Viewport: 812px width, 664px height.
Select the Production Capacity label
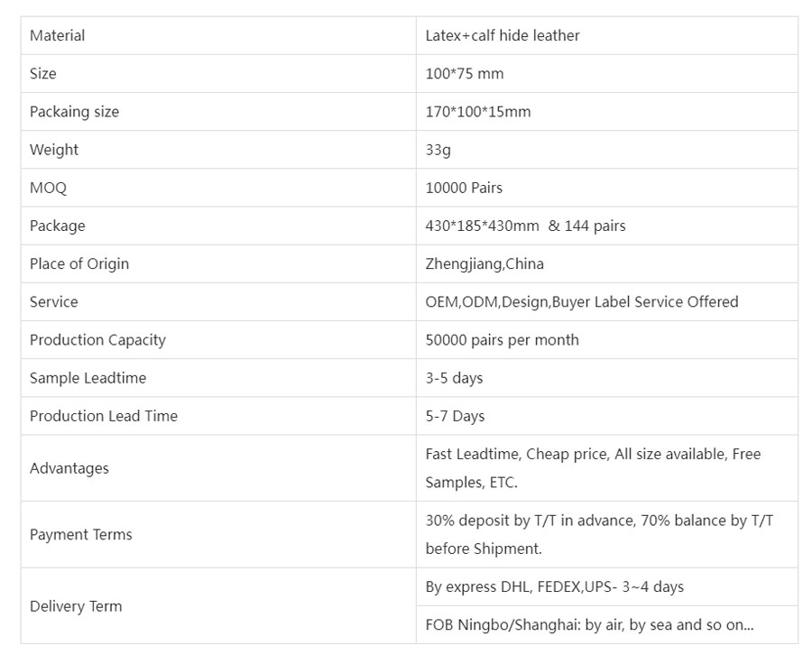pos(97,340)
